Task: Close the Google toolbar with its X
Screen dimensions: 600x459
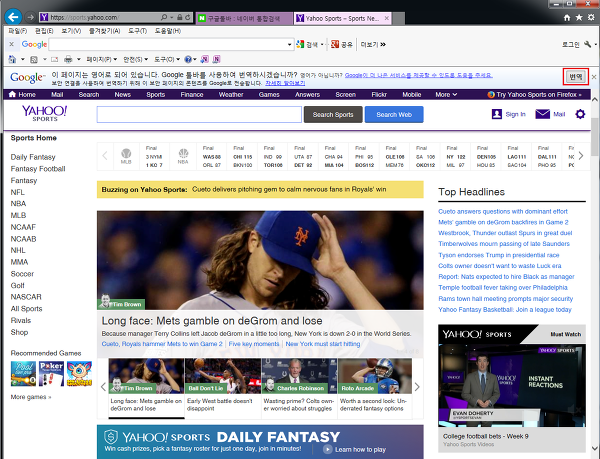Action: pos(11,44)
